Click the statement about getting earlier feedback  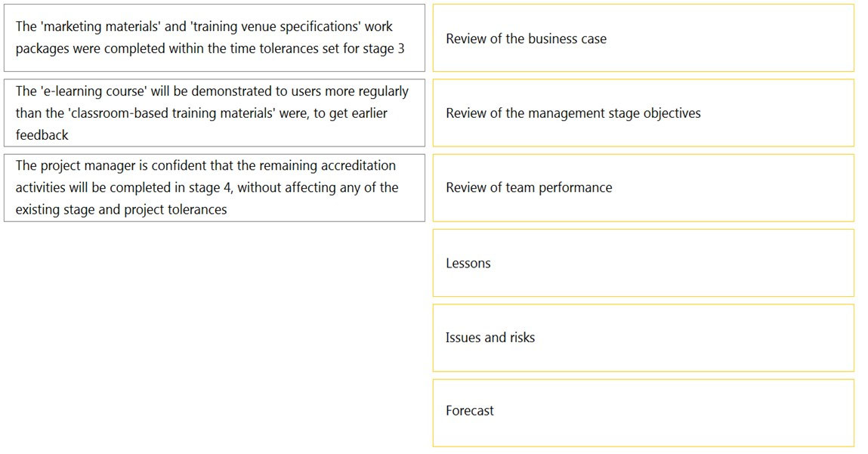click(215, 113)
